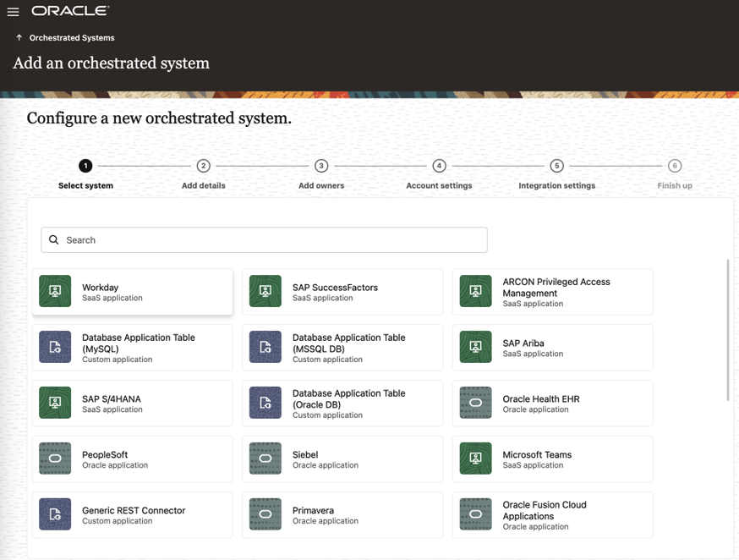This screenshot has width=739, height=560.
Task: Jump to step 2 Add details
Action: click(x=203, y=166)
